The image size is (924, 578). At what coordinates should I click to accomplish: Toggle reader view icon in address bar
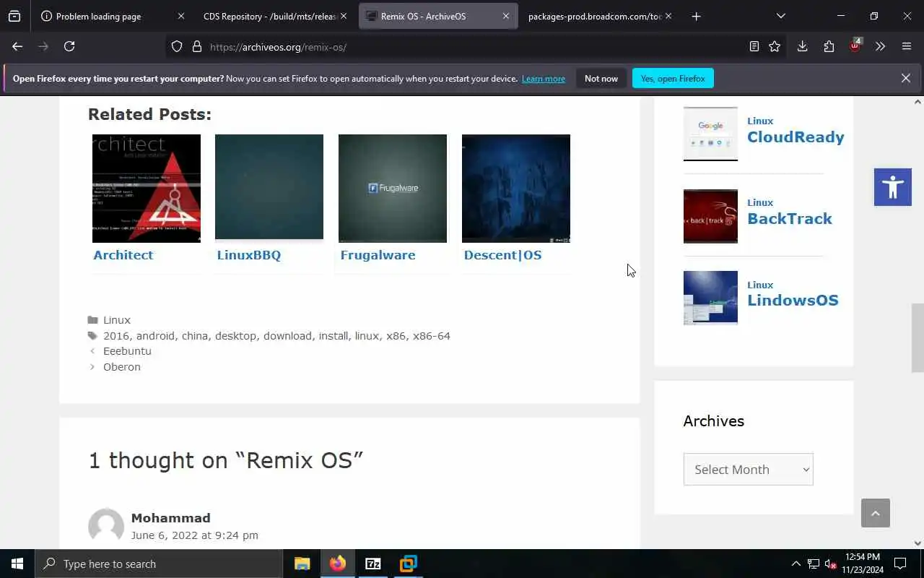tap(754, 46)
